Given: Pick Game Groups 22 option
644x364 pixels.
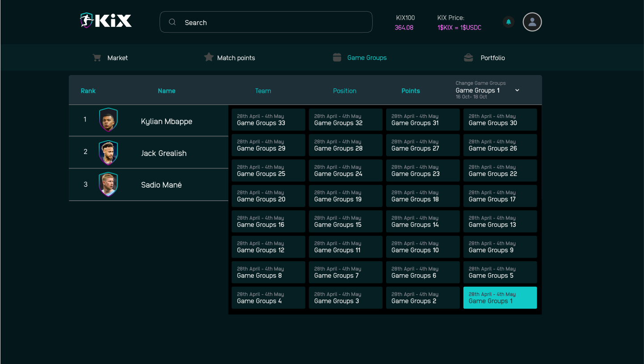Looking at the screenshot, I should tap(500, 171).
